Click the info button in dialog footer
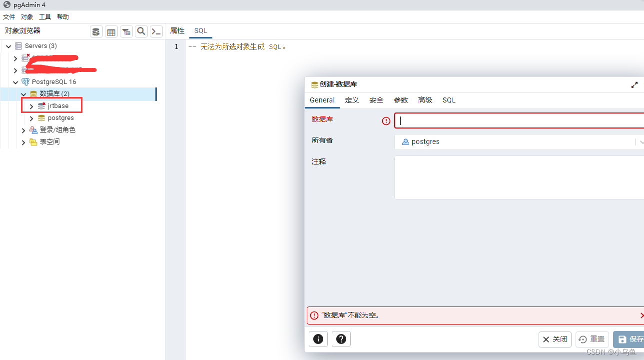The width and height of the screenshot is (644, 360). 318,339
